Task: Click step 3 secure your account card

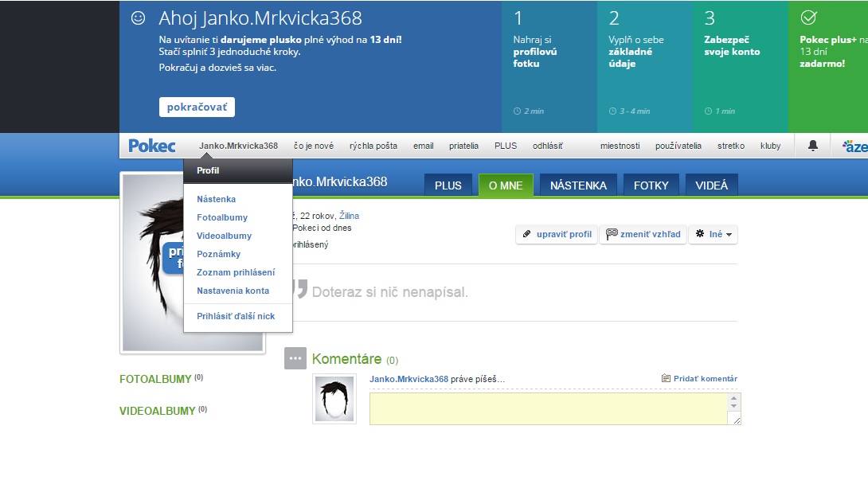Action: point(740,66)
